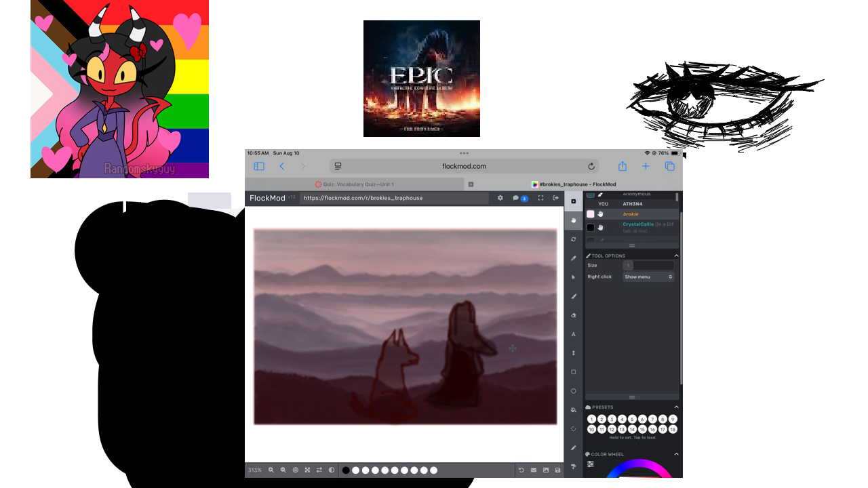Open Safari page menu in address bar
868x488 pixels.
point(338,166)
